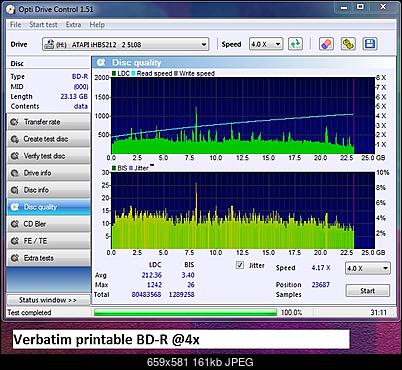Click the disc length 23.13 GB
This screenshot has width=402, height=370.
pyautogui.click(x=74, y=96)
